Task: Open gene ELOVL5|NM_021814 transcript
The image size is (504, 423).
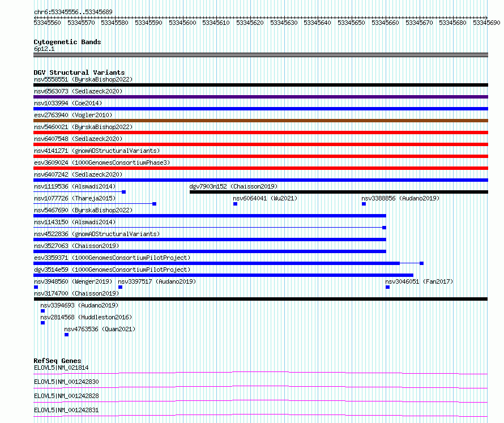Action: (x=61, y=368)
